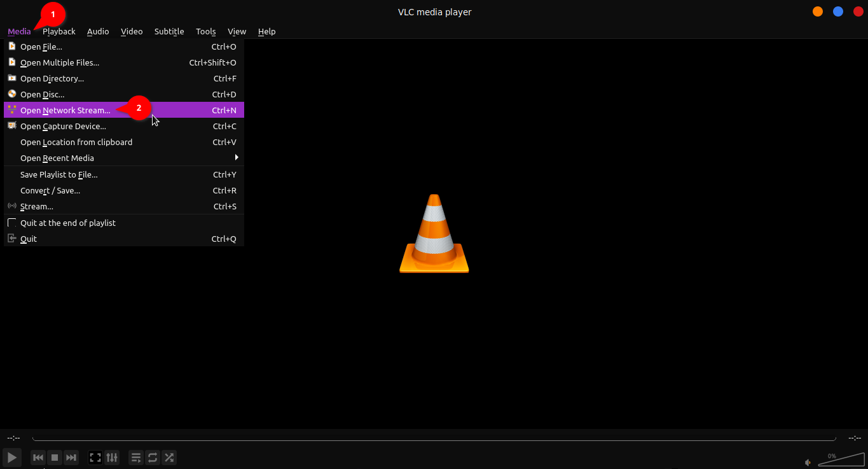
Task: Show the playlist view
Action: [136, 457]
